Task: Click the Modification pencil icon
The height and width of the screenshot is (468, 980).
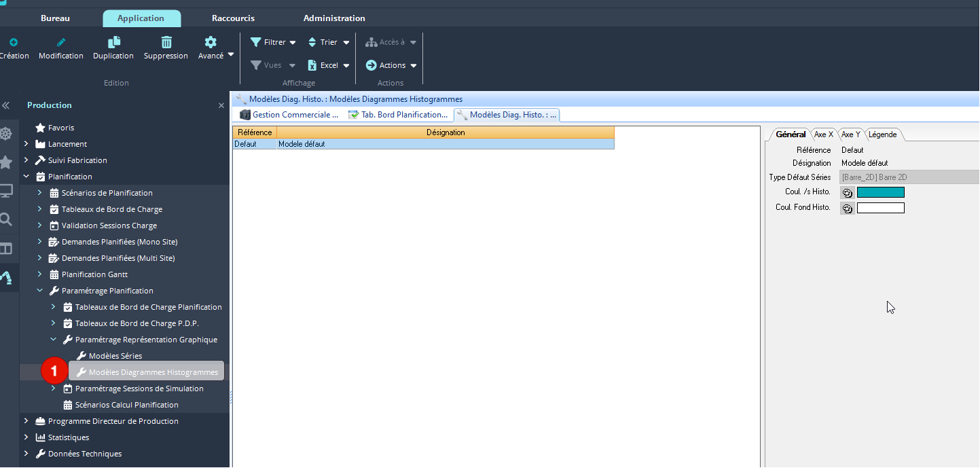Action: pyautogui.click(x=61, y=42)
